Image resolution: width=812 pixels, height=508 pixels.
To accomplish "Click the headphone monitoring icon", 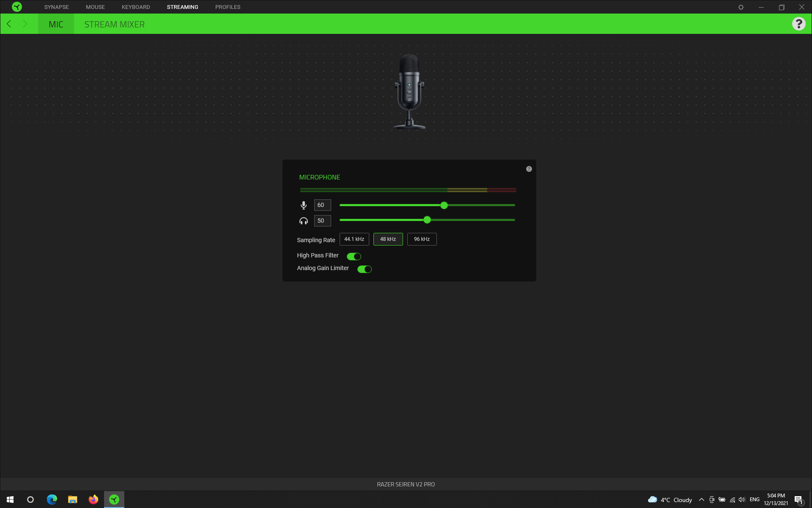I will 303,221.
